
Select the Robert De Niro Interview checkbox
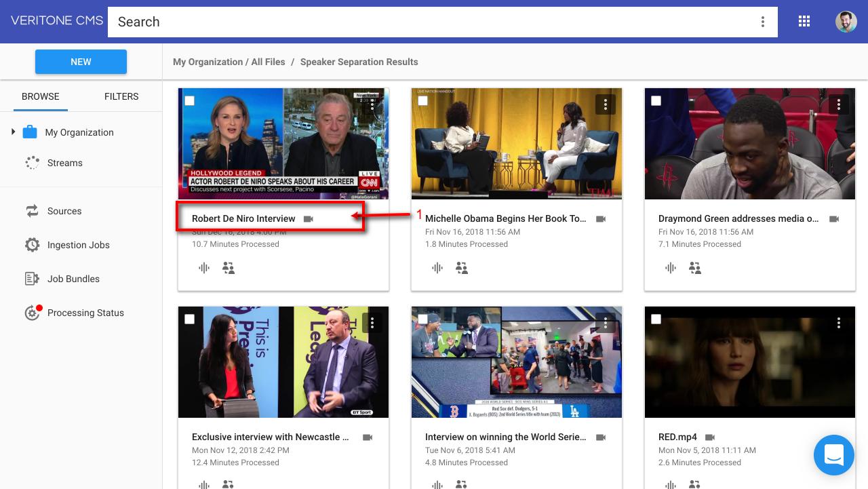(x=190, y=101)
